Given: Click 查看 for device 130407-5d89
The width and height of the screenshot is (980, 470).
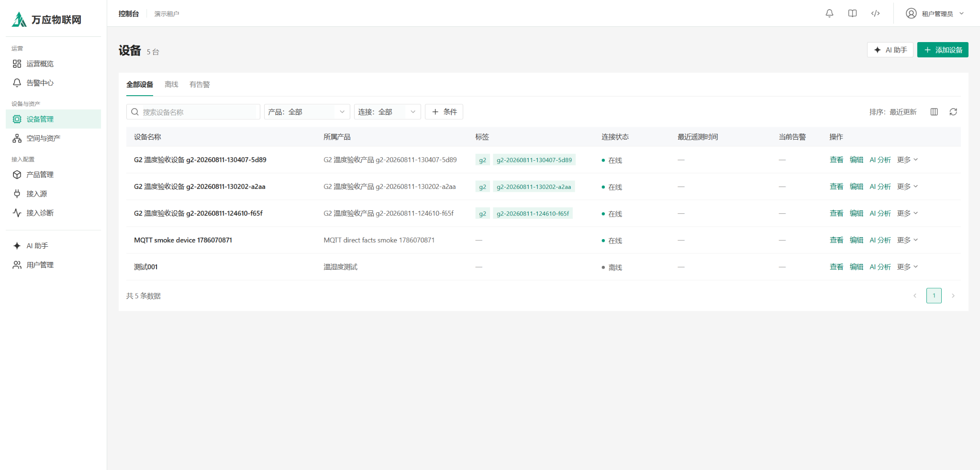Looking at the screenshot, I should tap(836, 160).
